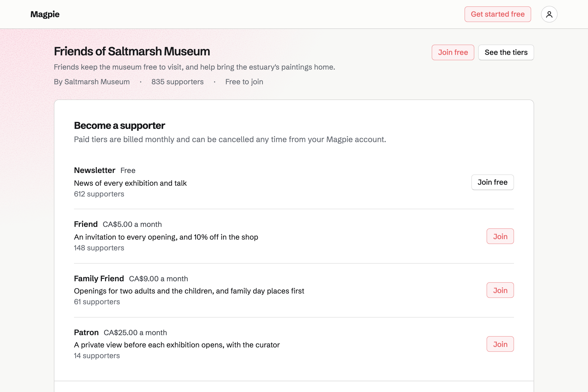Join the free Newsletter tier
The width and height of the screenshot is (588, 392).
492,182
